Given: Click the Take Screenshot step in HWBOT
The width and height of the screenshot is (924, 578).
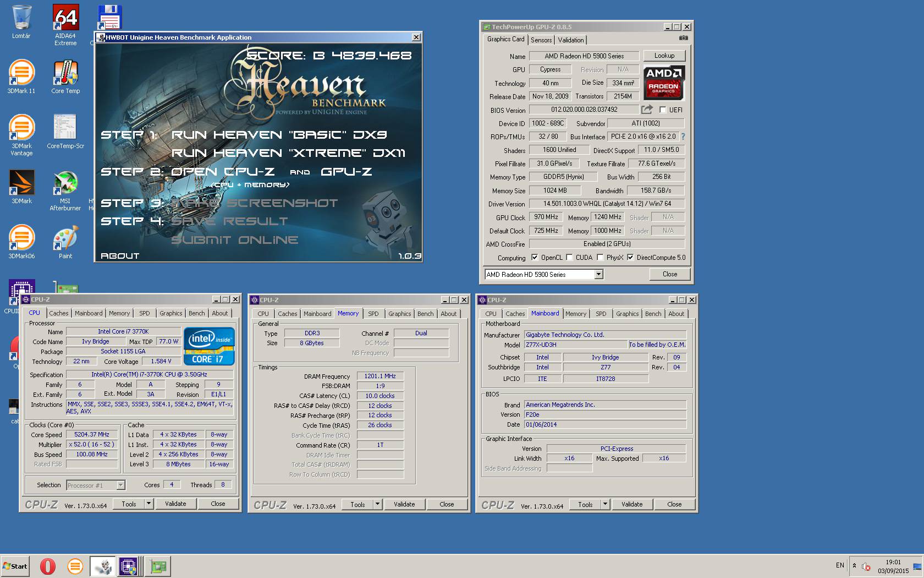Looking at the screenshot, I should tap(255, 203).
